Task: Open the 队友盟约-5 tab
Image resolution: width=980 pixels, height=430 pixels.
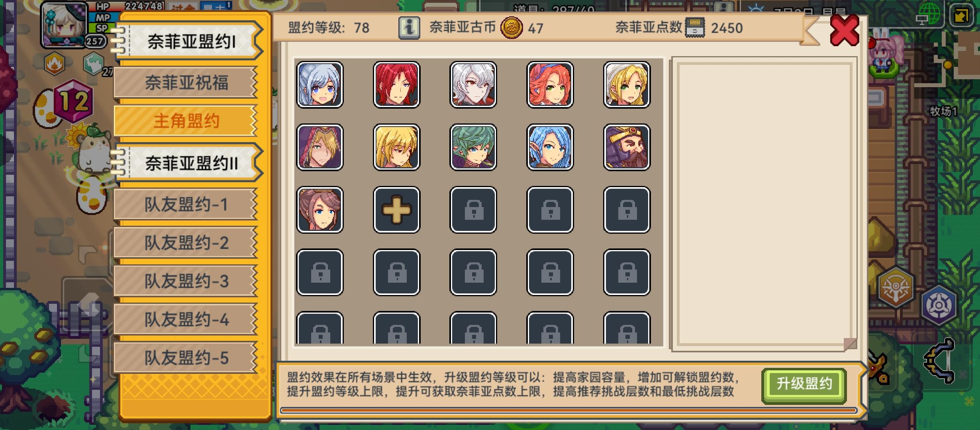Action: (x=186, y=358)
